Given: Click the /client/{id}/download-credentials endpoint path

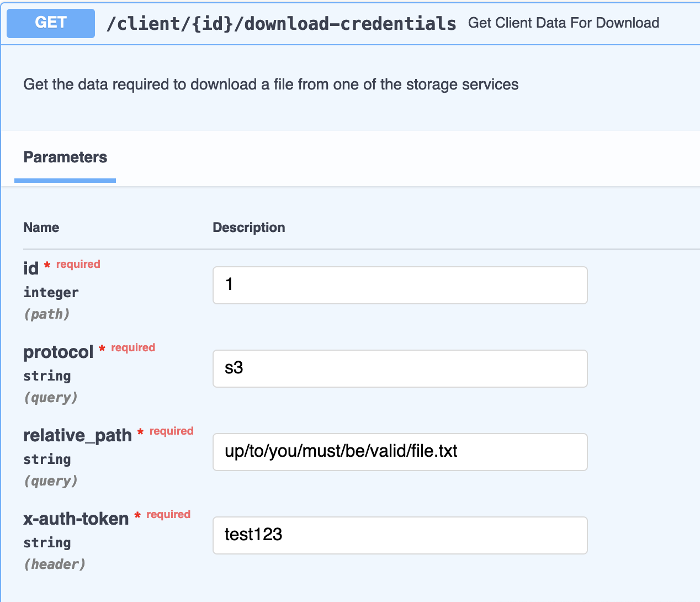Looking at the screenshot, I should tap(281, 23).
